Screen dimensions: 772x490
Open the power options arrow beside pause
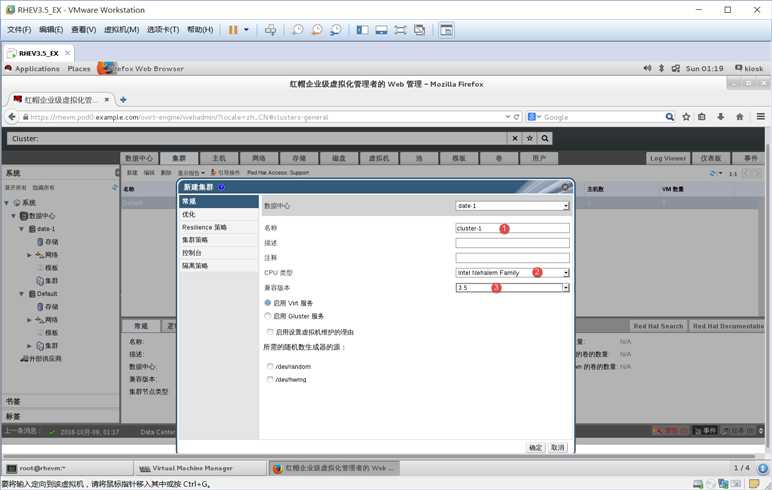click(x=246, y=30)
